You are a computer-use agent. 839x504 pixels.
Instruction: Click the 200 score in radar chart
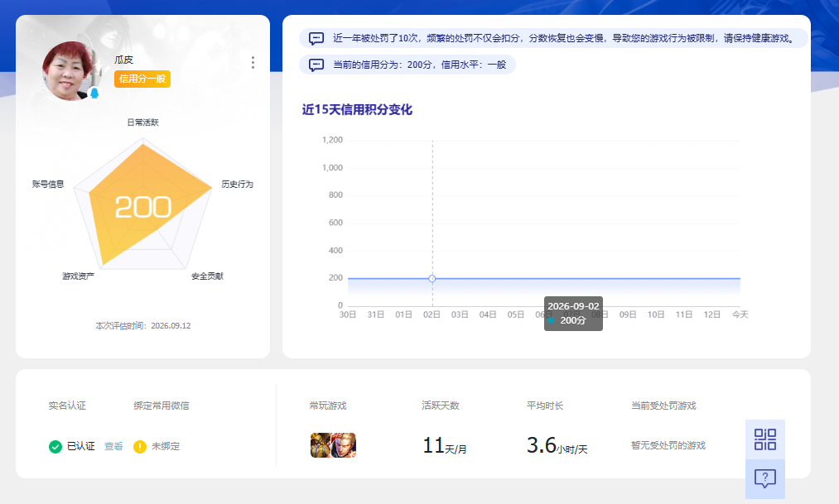tap(142, 208)
